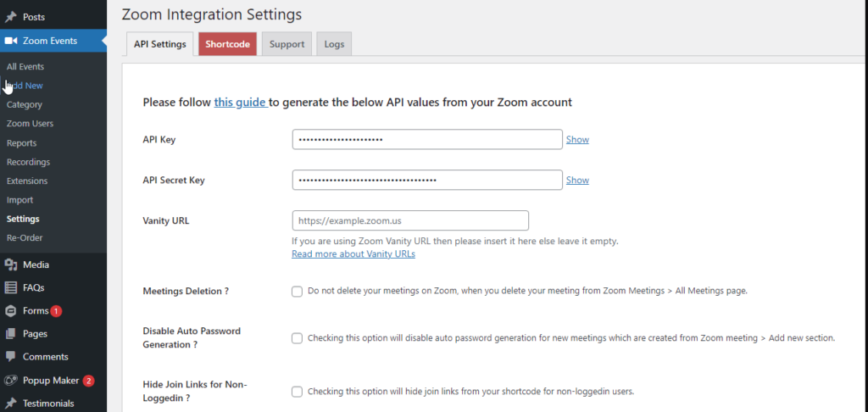Image resolution: width=868 pixels, height=412 pixels.
Task: Show the API Secret Key value
Action: point(577,180)
